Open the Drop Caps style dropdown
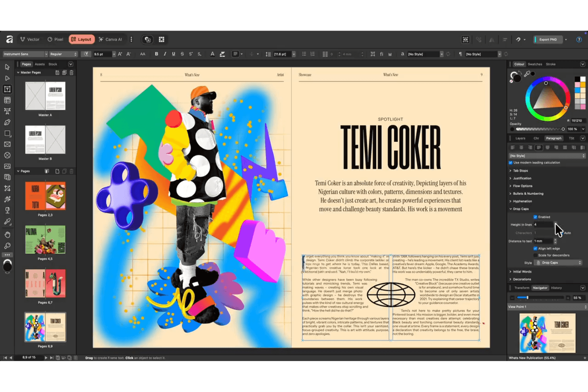 point(558,263)
